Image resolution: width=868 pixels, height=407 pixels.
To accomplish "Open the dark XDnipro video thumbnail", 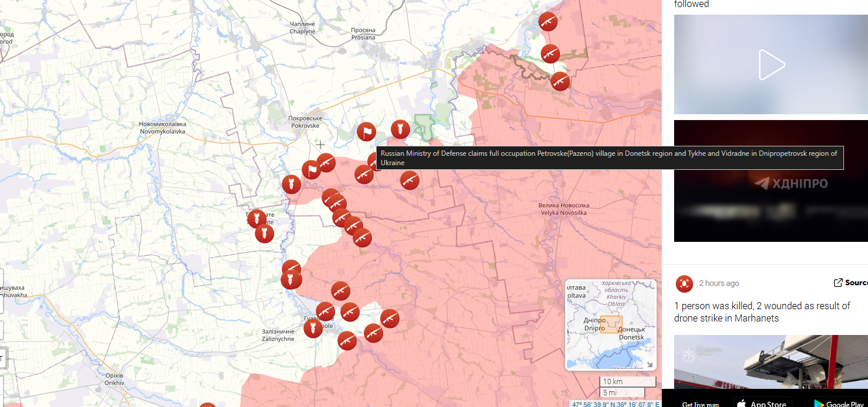I will (771, 181).
